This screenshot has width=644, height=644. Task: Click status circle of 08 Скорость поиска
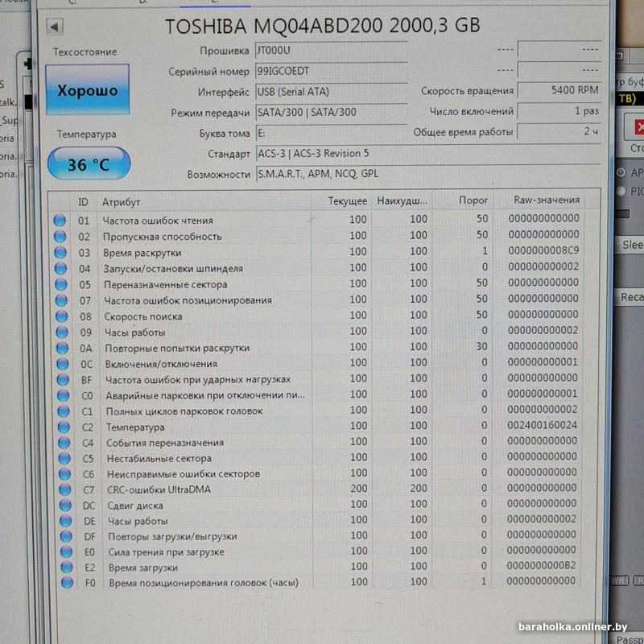tap(62, 316)
